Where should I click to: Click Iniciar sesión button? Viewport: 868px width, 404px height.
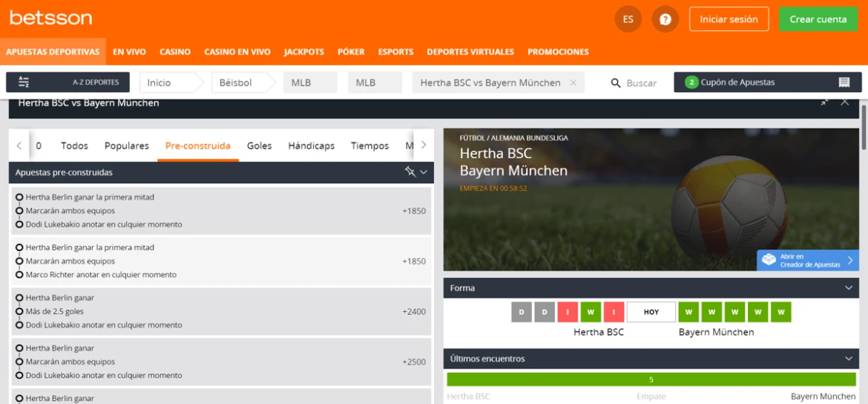(x=729, y=19)
